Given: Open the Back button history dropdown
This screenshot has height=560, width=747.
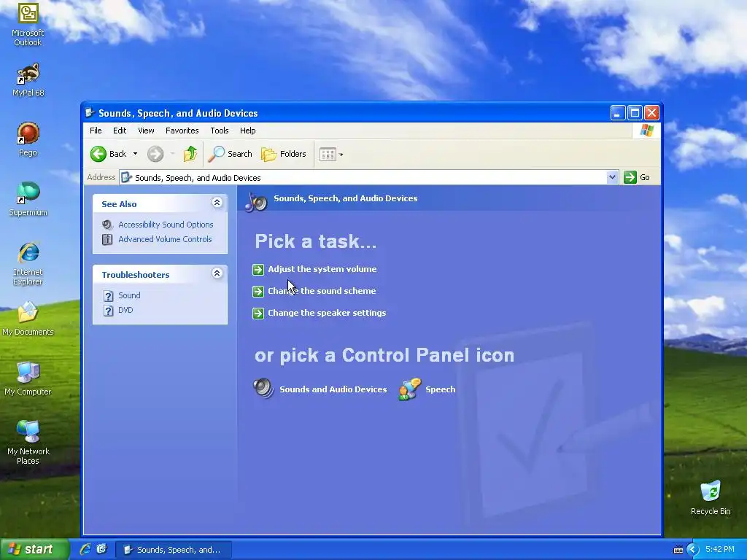Looking at the screenshot, I should click(x=135, y=154).
